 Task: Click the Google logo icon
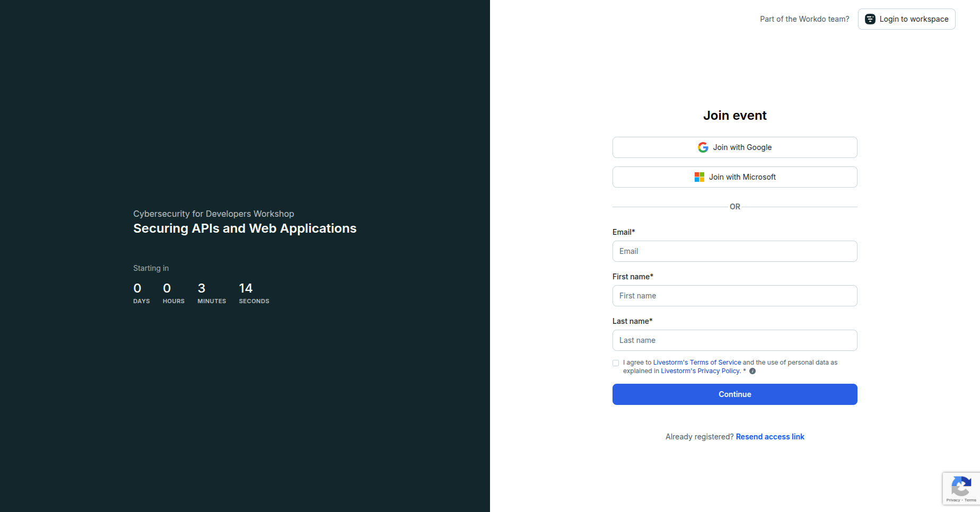tap(703, 147)
